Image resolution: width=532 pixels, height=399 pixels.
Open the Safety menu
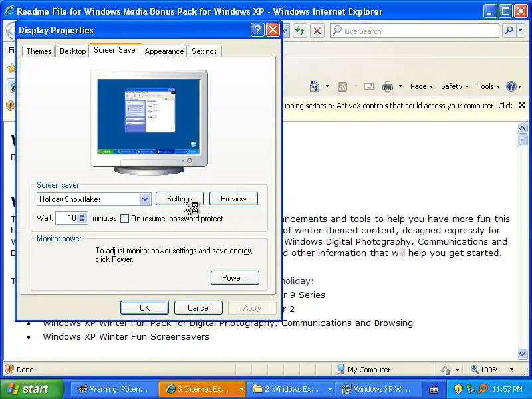pos(455,86)
